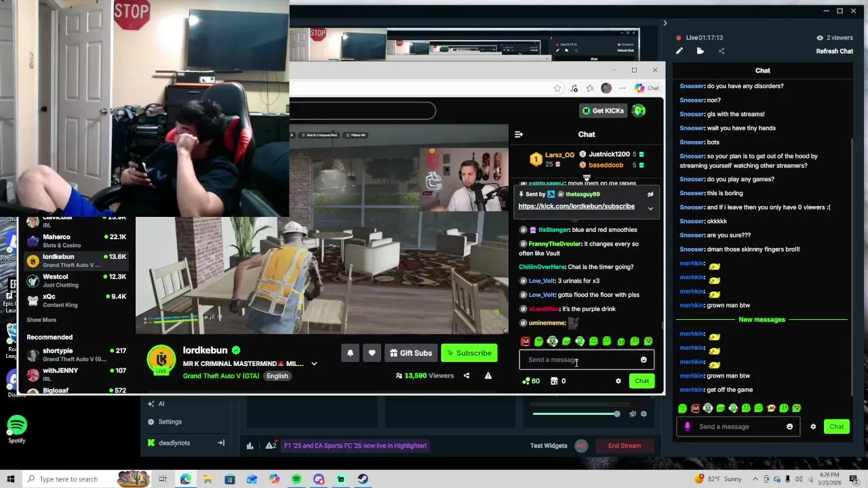
Task: Click the share icon in streaming app header
Action: pyautogui.click(x=722, y=51)
